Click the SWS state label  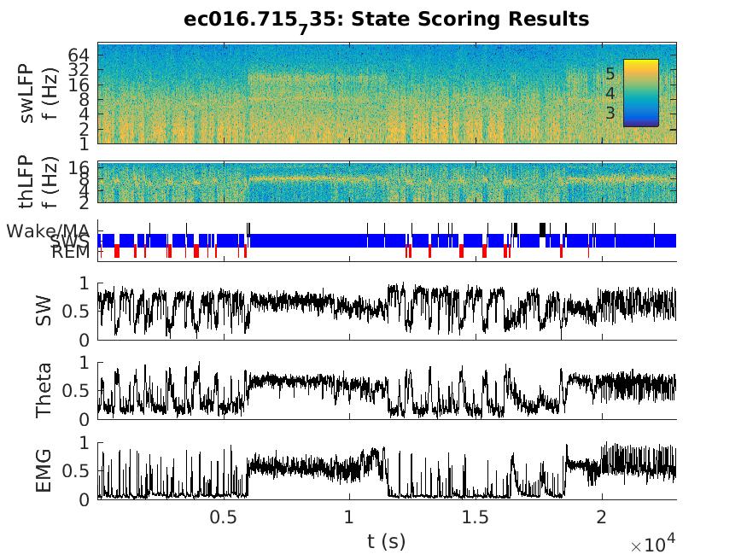pos(77,242)
